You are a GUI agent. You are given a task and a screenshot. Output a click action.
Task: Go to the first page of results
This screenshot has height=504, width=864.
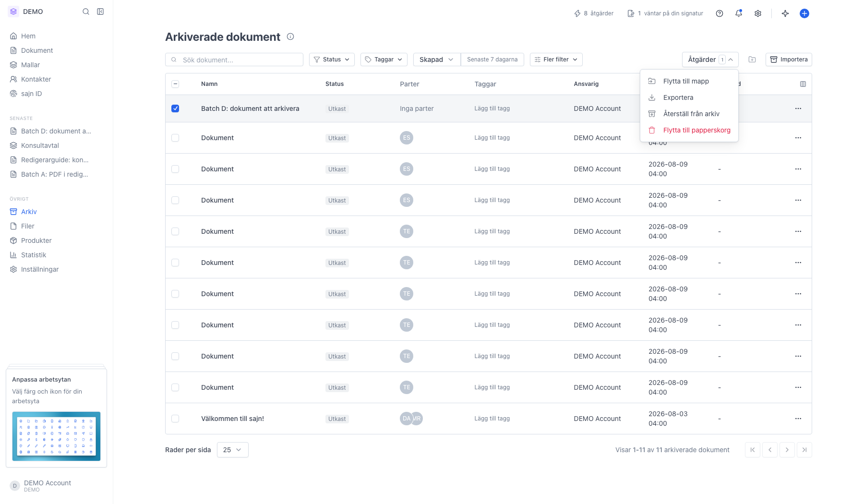pyautogui.click(x=753, y=450)
